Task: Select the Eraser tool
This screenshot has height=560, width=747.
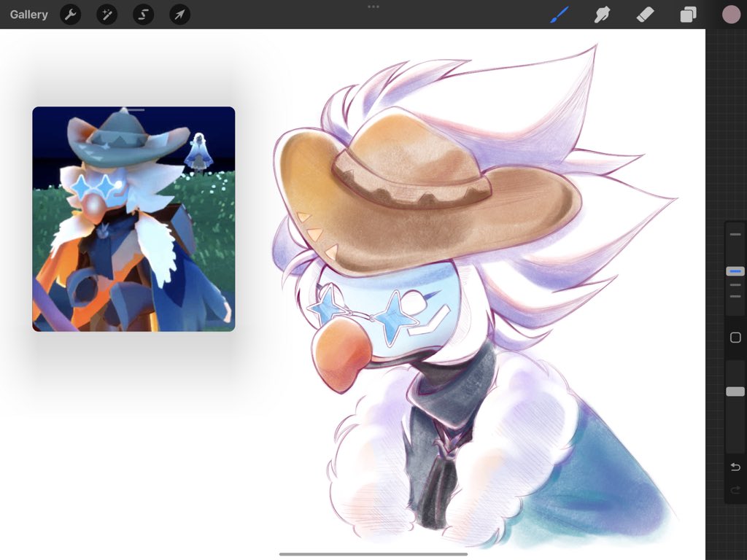Action: pos(645,15)
